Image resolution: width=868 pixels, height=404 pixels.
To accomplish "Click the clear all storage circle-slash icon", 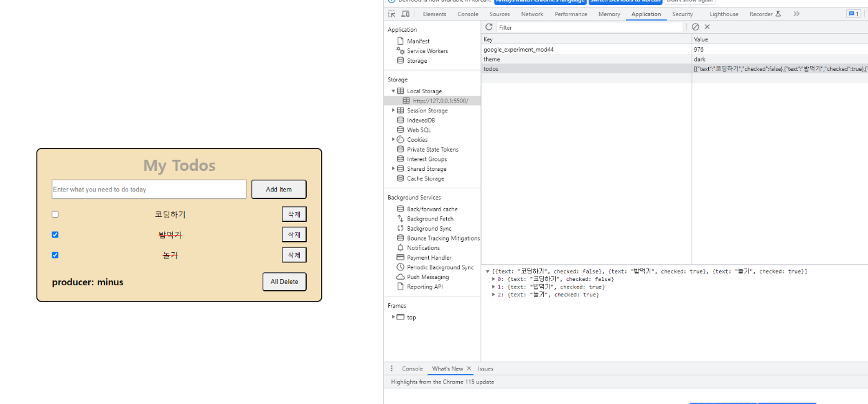I will [x=696, y=27].
